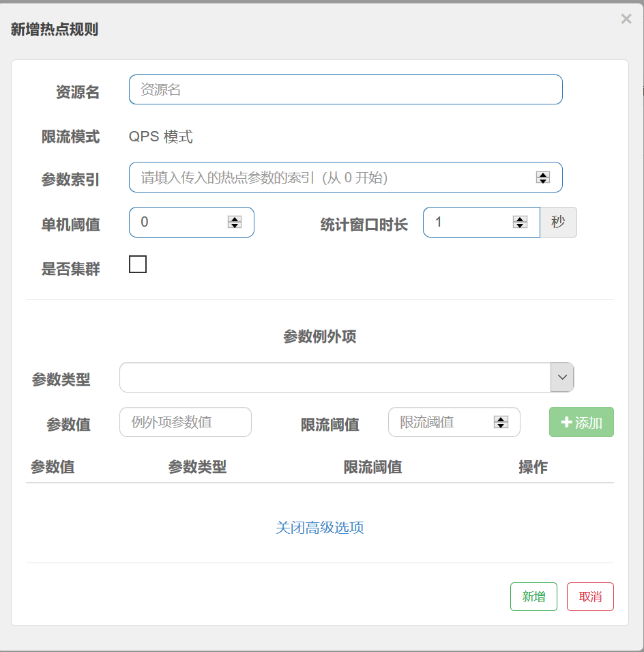644x652 pixels.
Task: Increment the 单机阈值 value
Action: pyautogui.click(x=235, y=218)
